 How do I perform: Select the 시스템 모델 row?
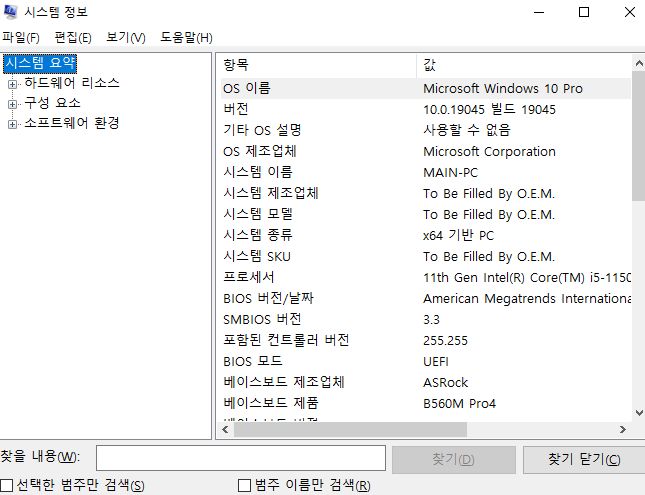pos(426,214)
